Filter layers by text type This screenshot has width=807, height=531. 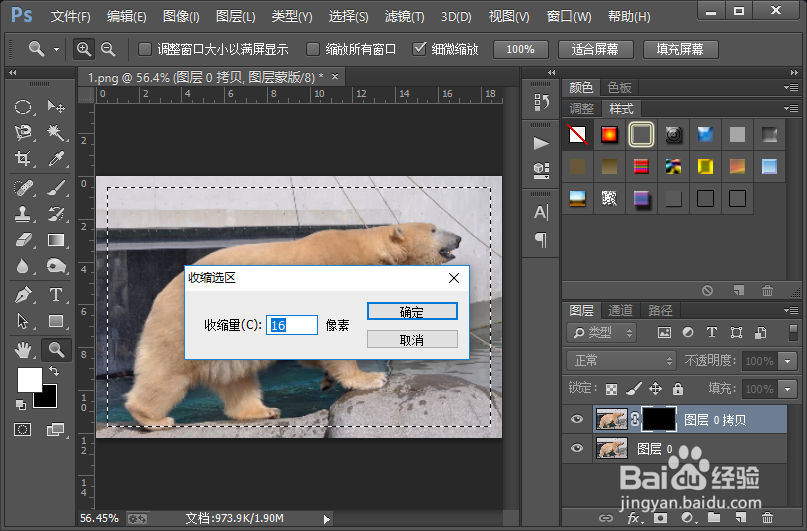[x=712, y=333]
